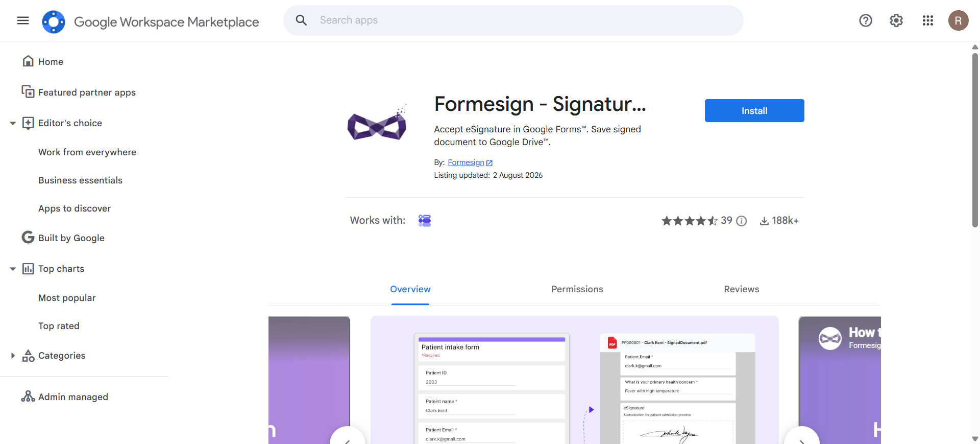Image resolution: width=980 pixels, height=444 pixels.
Task: Open Featured partner apps
Action: (x=87, y=92)
